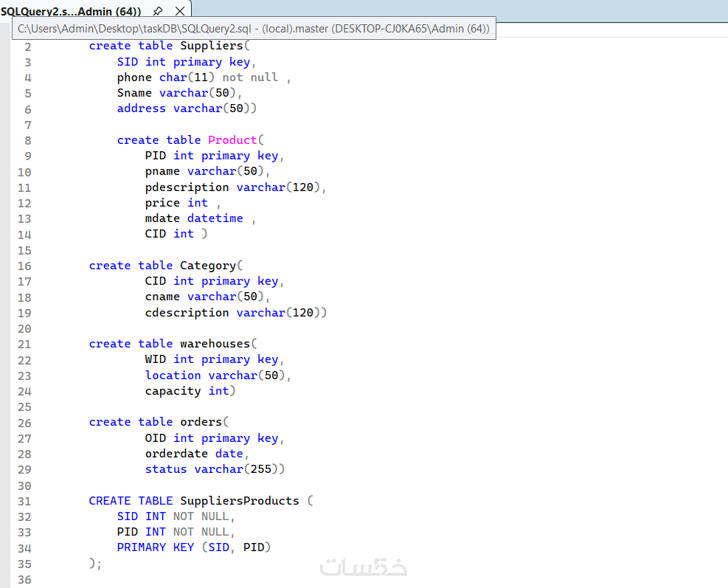This screenshot has width=728, height=588.
Task: Click line number 30 in gutter
Action: pyautogui.click(x=24, y=486)
